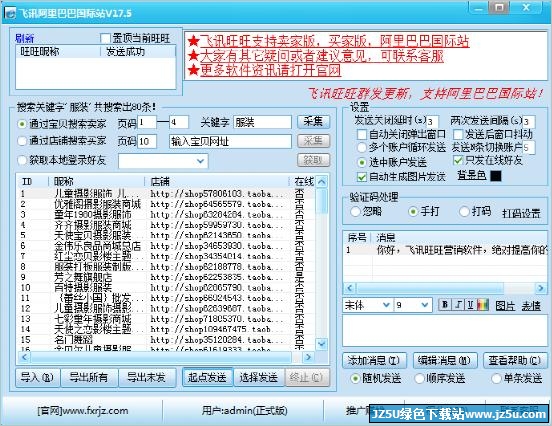Click 添加消息 (T) button
This screenshot has height=426, width=552.
[x=374, y=361]
